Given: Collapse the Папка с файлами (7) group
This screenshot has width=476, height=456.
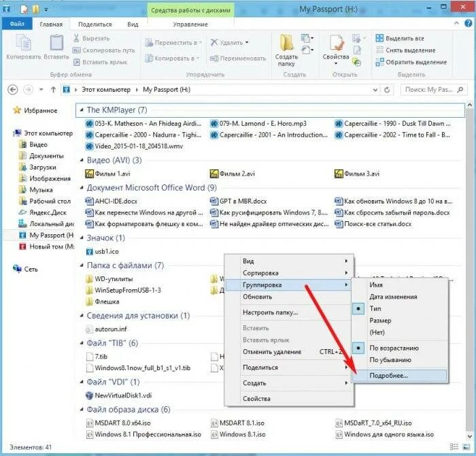Looking at the screenshot, I should click(82, 265).
